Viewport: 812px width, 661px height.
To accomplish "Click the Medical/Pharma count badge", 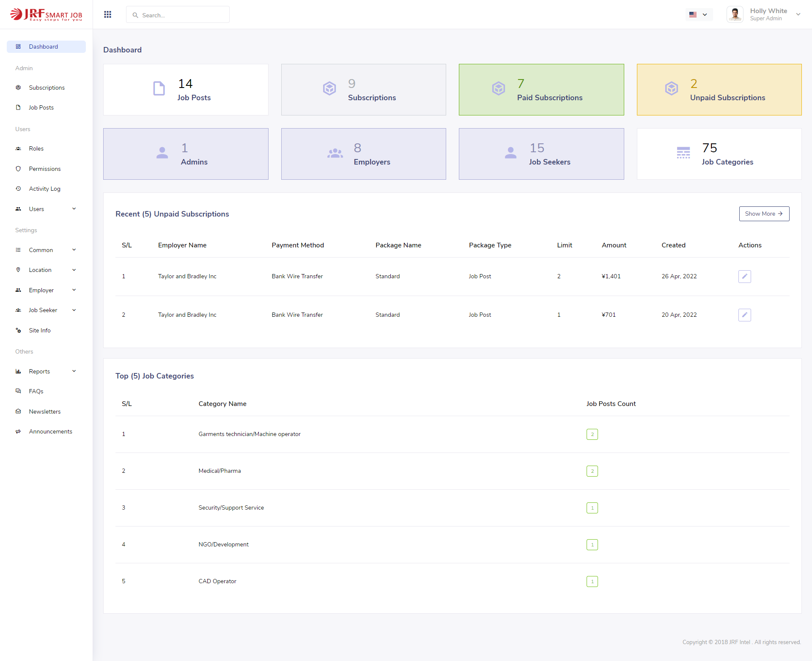I will pos(592,471).
